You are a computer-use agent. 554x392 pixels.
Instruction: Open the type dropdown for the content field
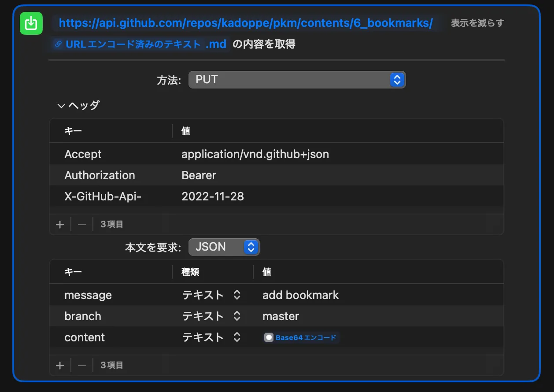point(236,337)
